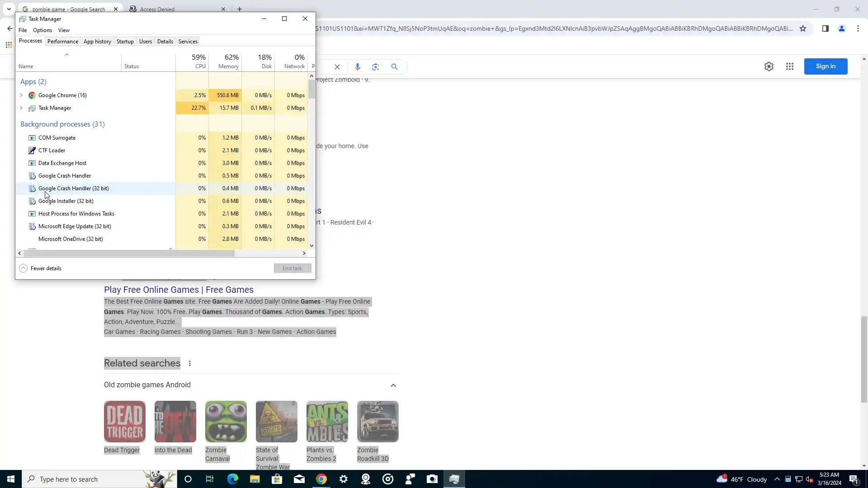868x488 pixels.
Task: Open Microsoft Edge from taskbar
Action: pos(232,479)
